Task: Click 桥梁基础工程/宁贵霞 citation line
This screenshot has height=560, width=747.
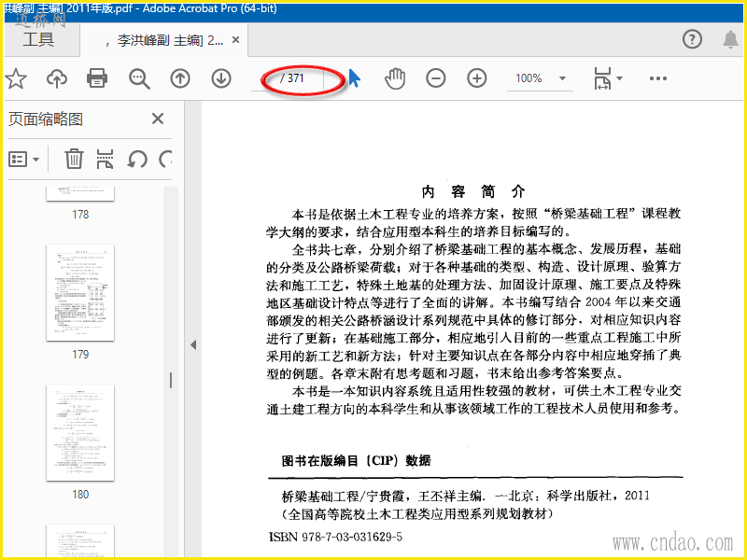Action: coord(465,496)
